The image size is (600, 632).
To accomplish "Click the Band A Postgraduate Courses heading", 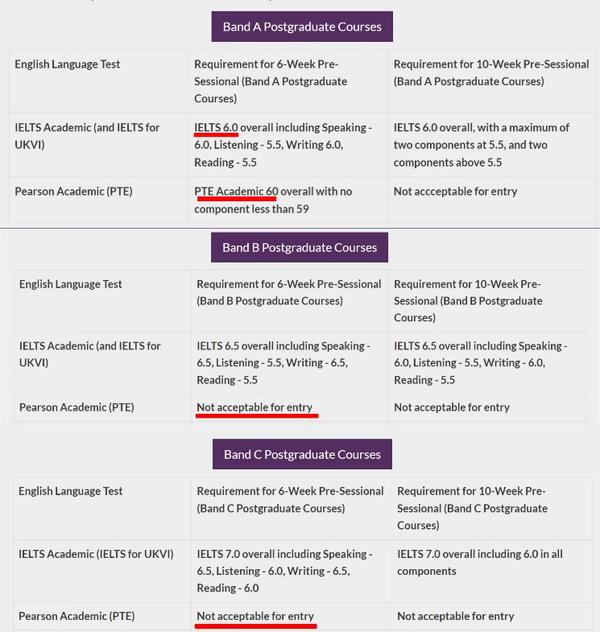I will 302,26.
